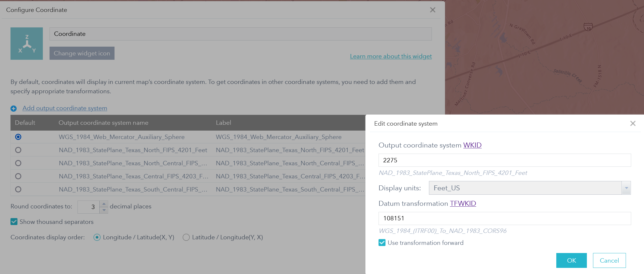Image resolution: width=644 pixels, height=274 pixels.
Task: Select the Texas Central FIPS 4203 row
Action: point(133,176)
